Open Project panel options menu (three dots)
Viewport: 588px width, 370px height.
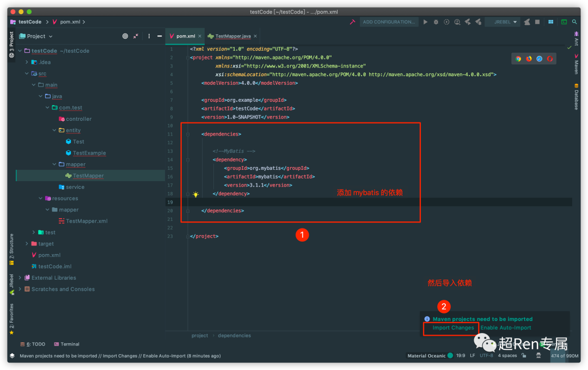click(x=149, y=36)
